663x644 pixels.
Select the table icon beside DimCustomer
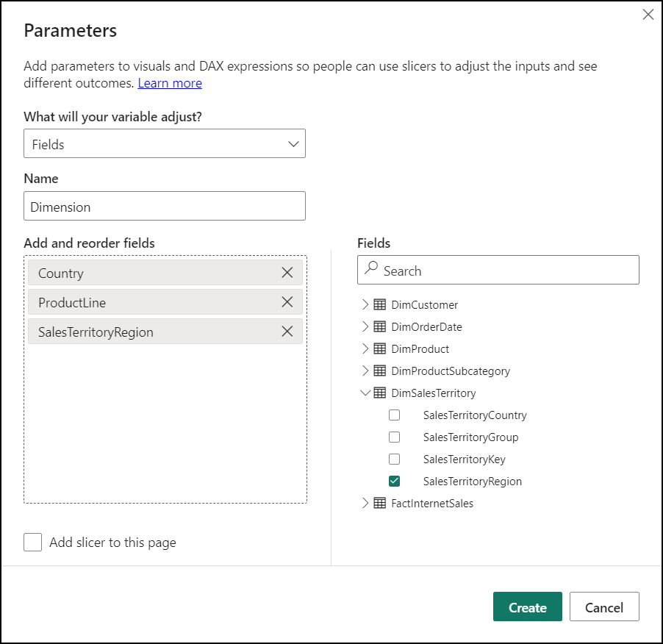click(379, 304)
